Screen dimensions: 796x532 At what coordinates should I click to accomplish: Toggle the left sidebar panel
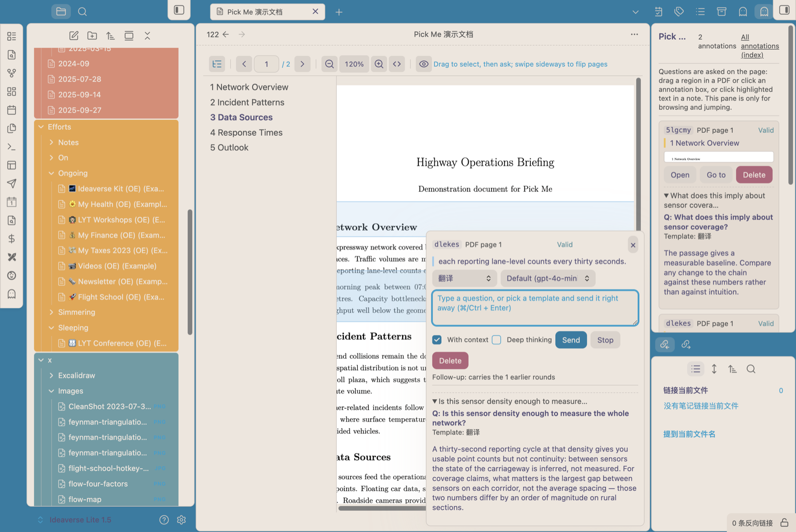pos(179,10)
